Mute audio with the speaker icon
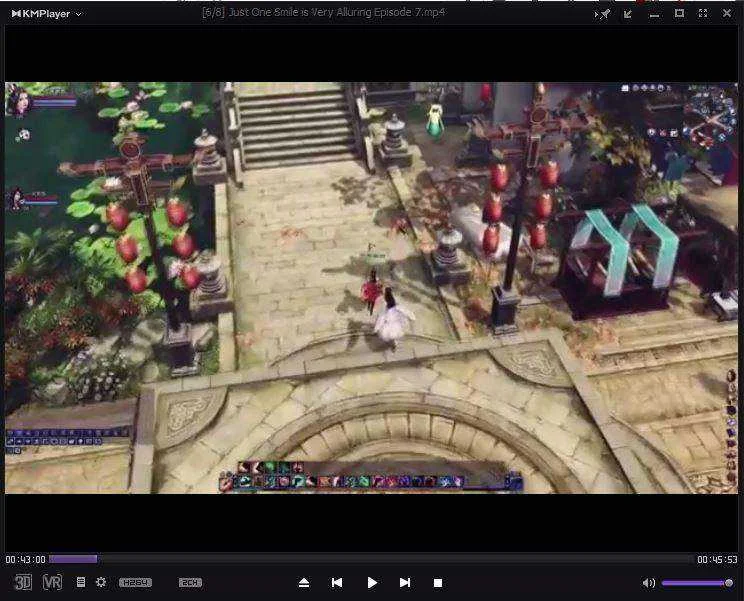 (649, 583)
